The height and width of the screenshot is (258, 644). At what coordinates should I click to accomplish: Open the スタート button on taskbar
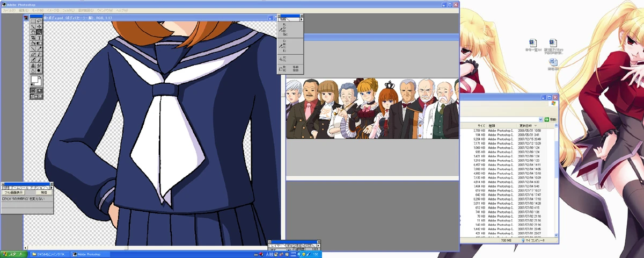13,254
